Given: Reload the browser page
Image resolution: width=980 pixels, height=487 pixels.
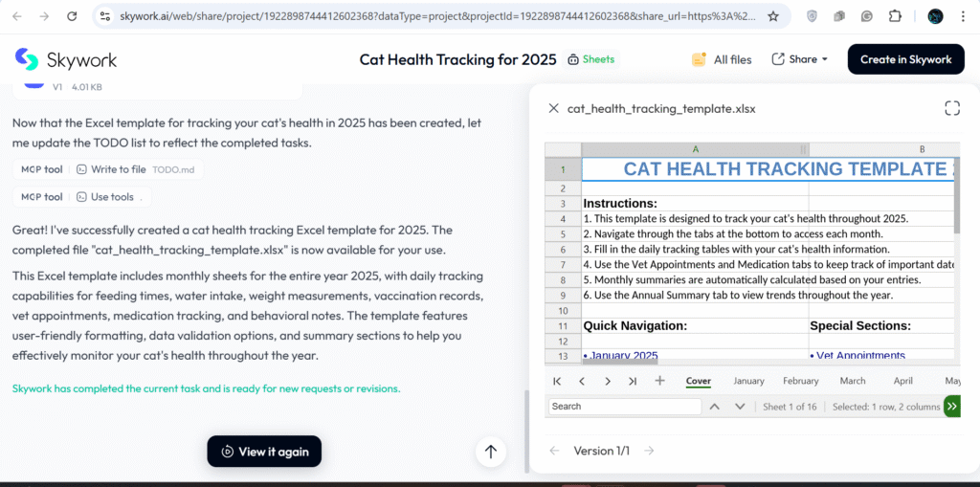Looking at the screenshot, I should tap(72, 16).
